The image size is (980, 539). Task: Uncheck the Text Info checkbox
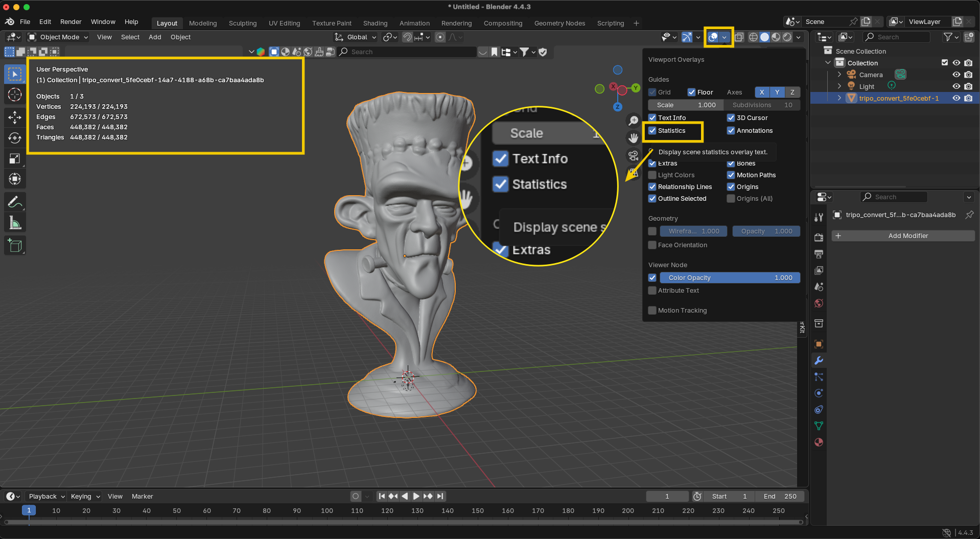(652, 118)
